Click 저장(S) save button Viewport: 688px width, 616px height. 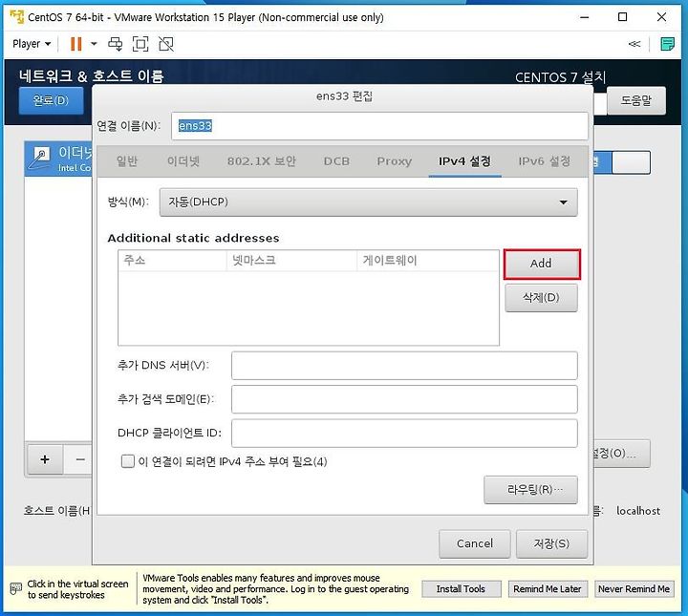coord(551,544)
